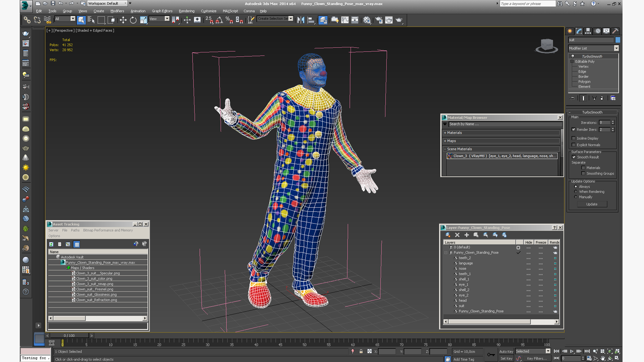Open Render Setup teapot icon
This screenshot has height=362, width=644.
pos(379,20)
